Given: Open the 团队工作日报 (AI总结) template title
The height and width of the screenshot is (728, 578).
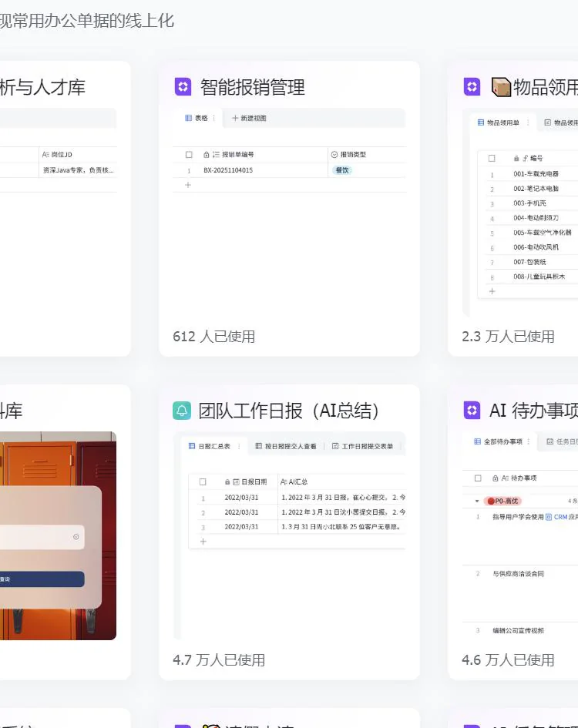Looking at the screenshot, I should (288, 411).
